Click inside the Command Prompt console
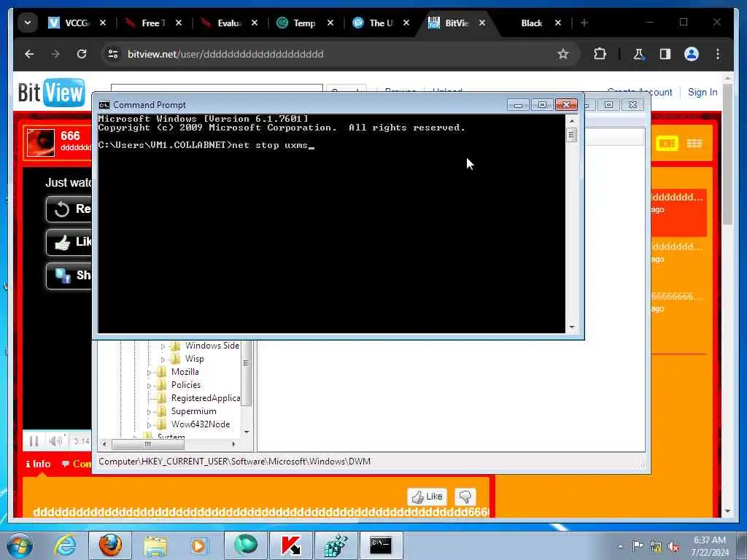 tap(332, 224)
